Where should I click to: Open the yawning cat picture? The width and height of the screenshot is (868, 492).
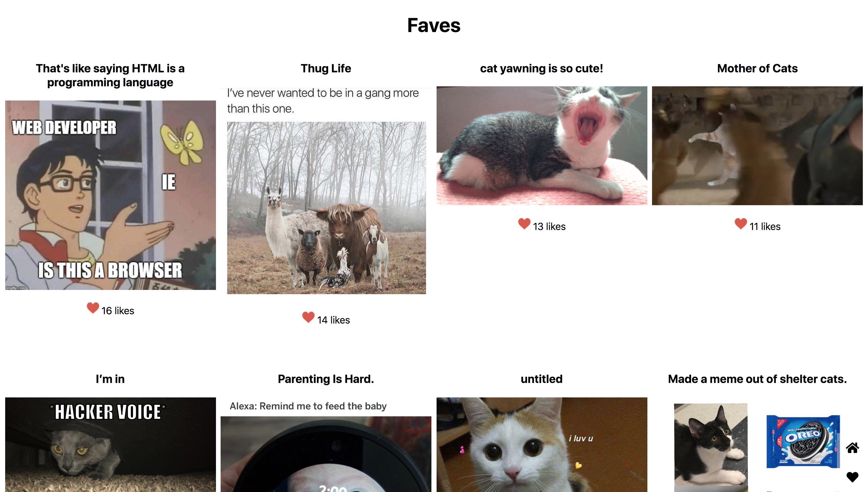[542, 146]
